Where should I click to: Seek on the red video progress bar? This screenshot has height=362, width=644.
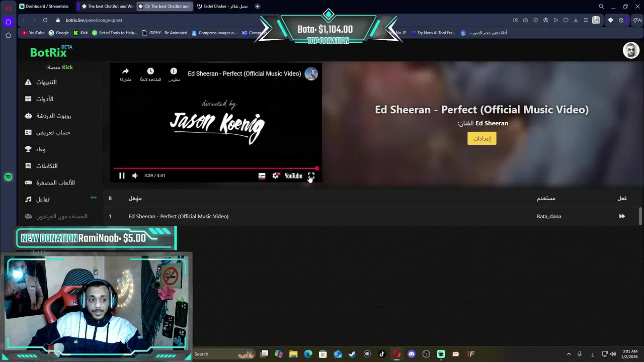(x=216, y=168)
